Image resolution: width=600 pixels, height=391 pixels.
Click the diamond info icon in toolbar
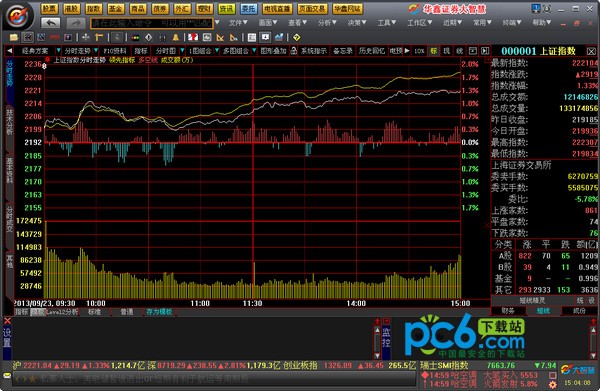(x=148, y=37)
